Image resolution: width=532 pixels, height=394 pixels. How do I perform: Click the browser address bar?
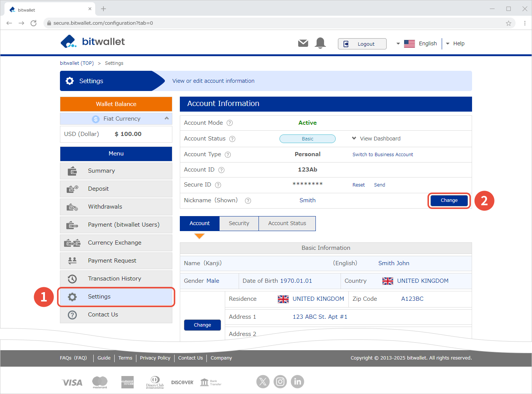[x=262, y=23]
